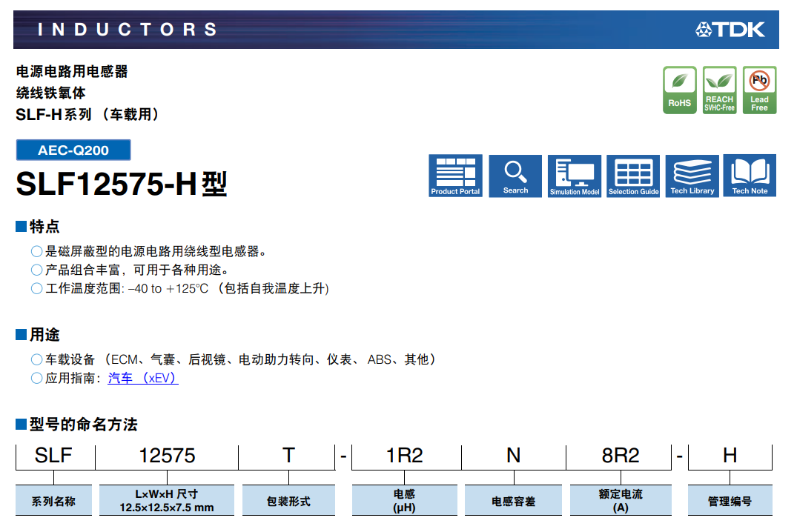797x532 pixels.
Task: Click the SLF-H系列（车载用）heading line
Action: [x=87, y=115]
